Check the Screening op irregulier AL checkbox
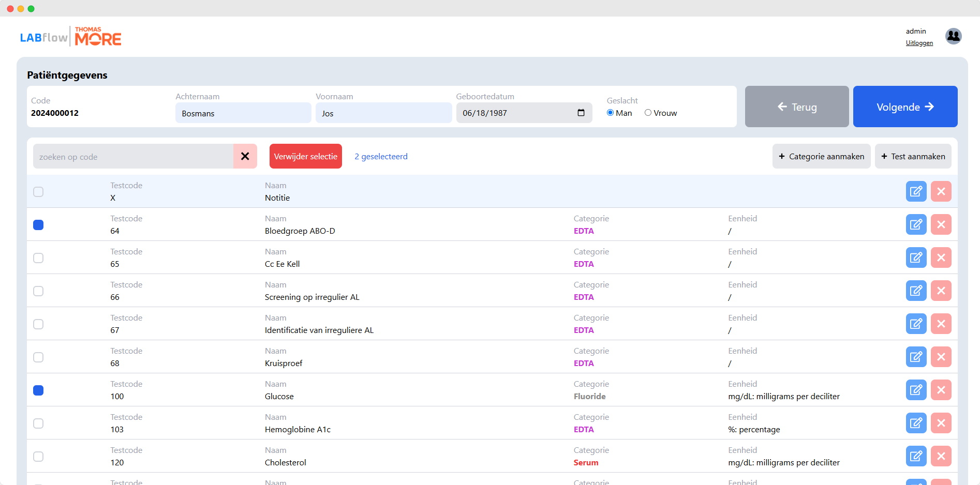 38,291
